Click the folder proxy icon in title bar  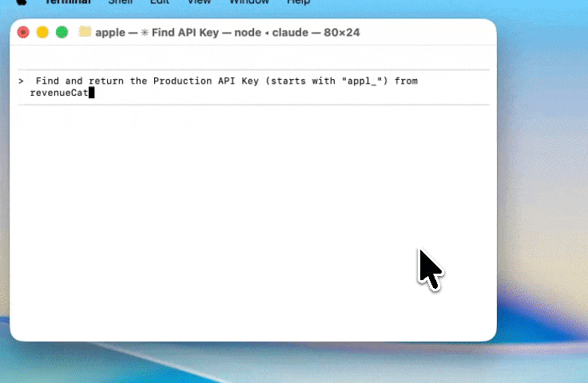(x=85, y=33)
